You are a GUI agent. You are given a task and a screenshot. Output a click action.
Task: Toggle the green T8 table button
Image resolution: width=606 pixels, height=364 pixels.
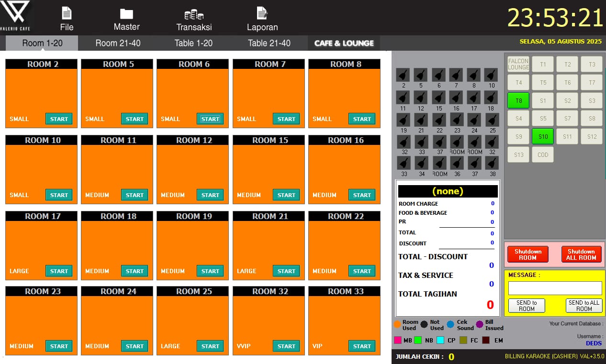(x=518, y=100)
